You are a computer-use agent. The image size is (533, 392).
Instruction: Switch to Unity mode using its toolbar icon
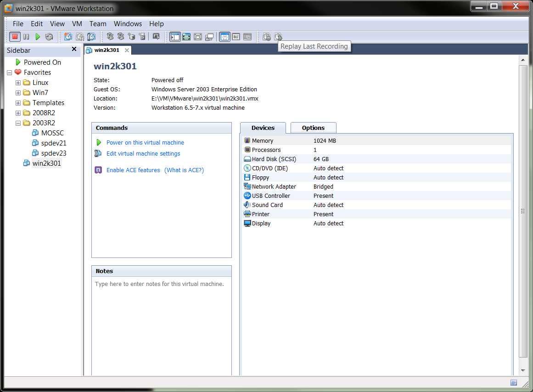pos(209,37)
